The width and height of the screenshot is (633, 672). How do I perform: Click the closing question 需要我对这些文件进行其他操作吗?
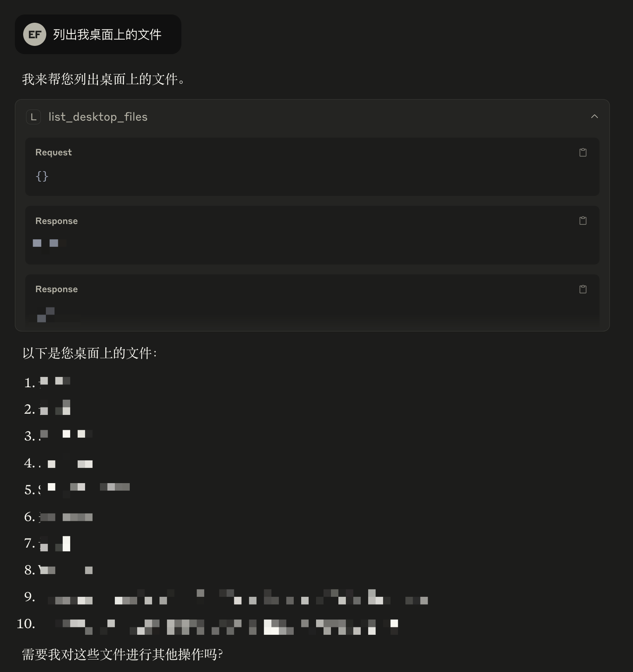(122, 654)
